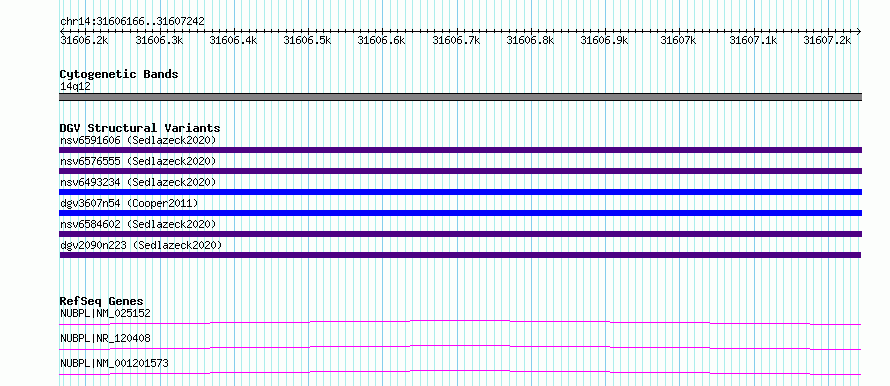890x386 pixels.
Task: Click the 31606.3k ruler tick label
Action: click(159, 40)
